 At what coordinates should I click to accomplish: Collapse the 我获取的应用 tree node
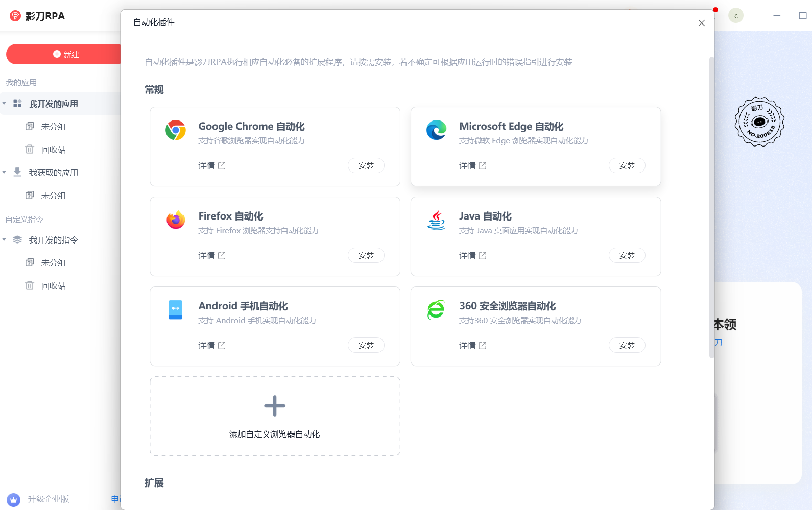(4, 172)
